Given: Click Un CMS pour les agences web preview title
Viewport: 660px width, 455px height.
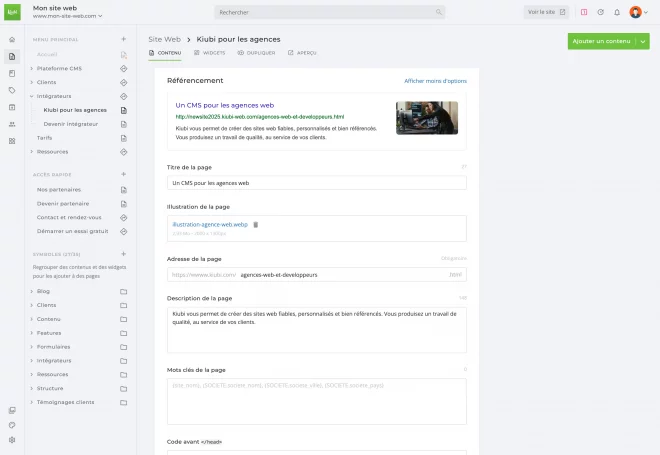Looking at the screenshot, I should pos(225,105).
